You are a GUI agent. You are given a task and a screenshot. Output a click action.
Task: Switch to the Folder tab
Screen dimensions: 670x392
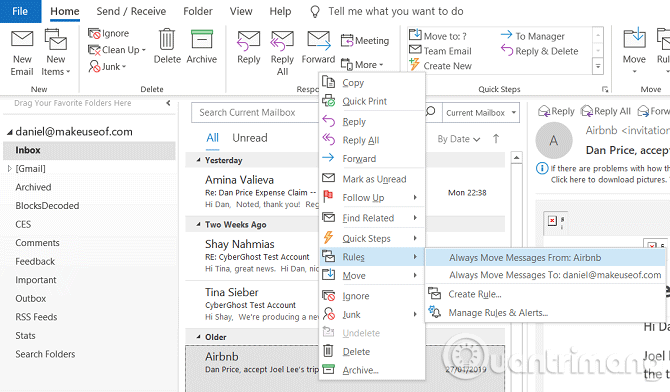(198, 11)
